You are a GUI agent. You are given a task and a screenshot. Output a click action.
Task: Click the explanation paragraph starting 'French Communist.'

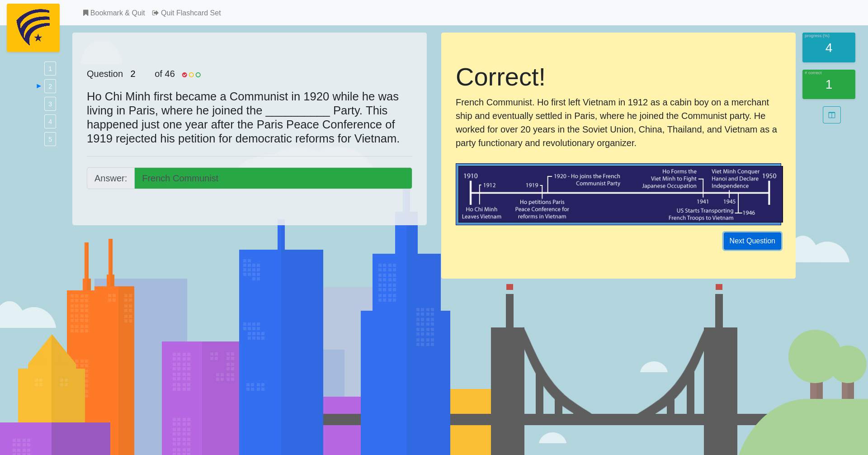click(x=617, y=123)
